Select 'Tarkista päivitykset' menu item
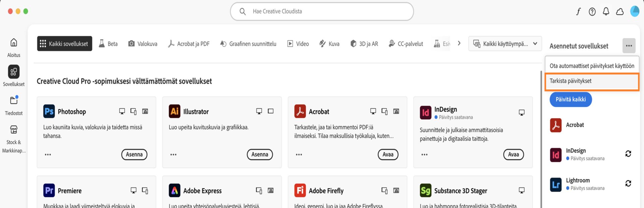The width and height of the screenshot is (644, 208). click(x=592, y=81)
